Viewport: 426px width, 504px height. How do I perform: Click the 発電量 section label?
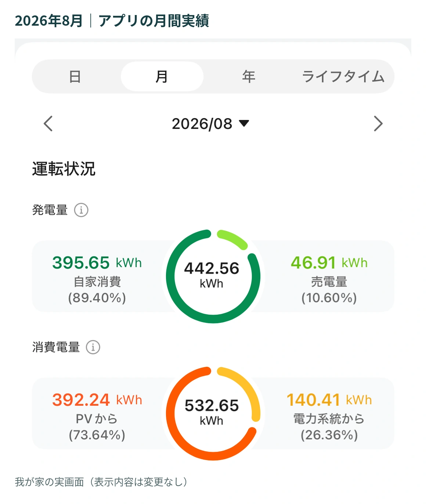50,210
